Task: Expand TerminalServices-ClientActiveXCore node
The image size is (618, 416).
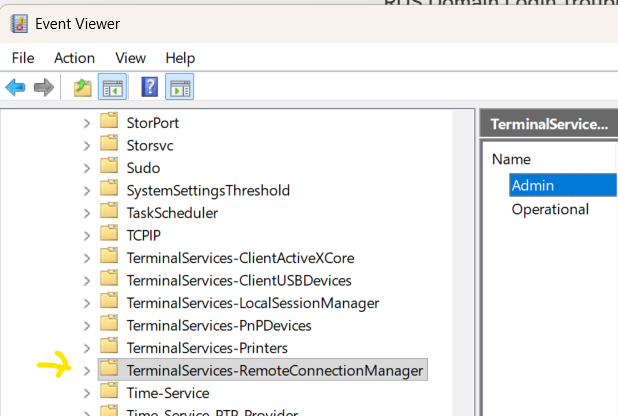Action: (87, 258)
